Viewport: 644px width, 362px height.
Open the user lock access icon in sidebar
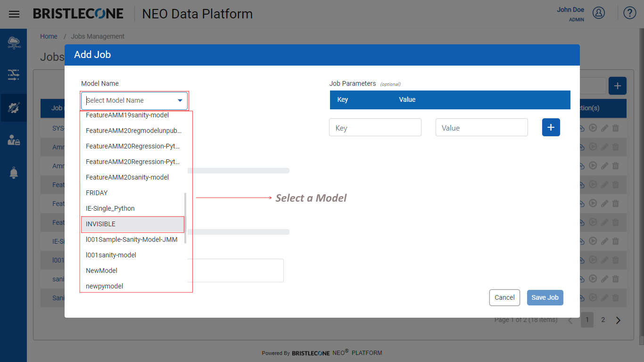(x=14, y=140)
